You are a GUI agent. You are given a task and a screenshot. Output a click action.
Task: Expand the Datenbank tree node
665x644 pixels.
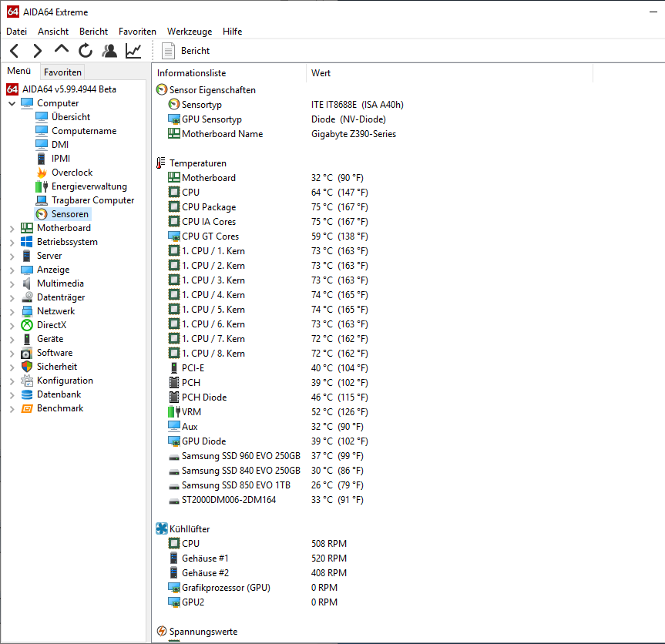click(12, 395)
